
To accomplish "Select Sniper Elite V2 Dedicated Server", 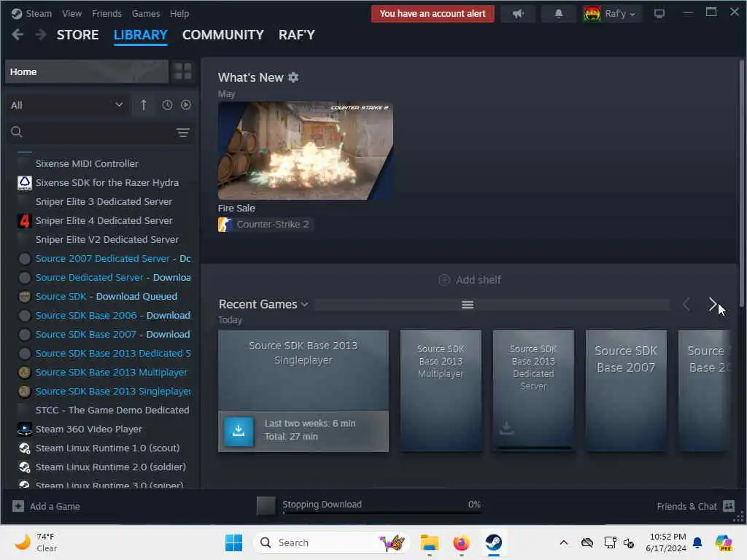I will 107,239.
